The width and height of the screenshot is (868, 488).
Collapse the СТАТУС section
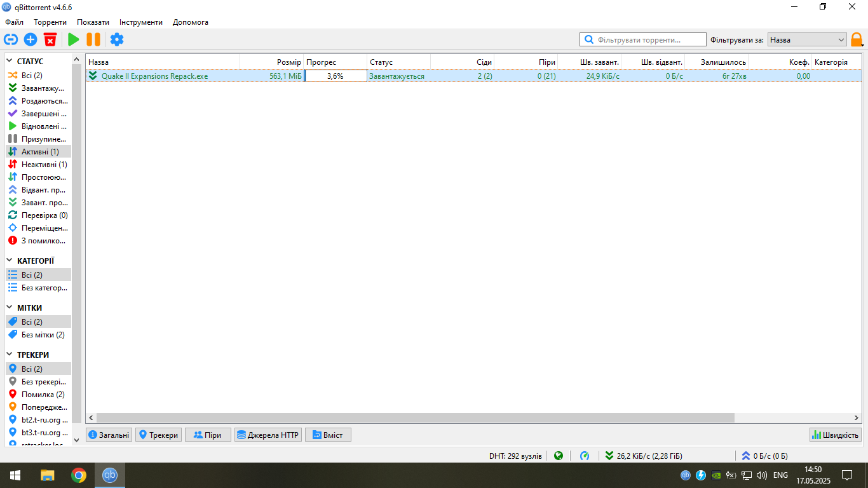pos(10,62)
